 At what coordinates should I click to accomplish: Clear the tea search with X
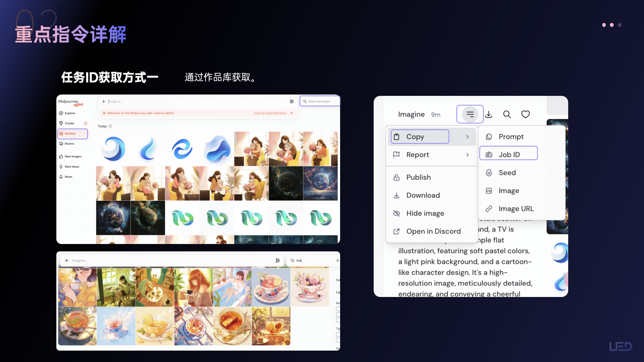(337, 260)
